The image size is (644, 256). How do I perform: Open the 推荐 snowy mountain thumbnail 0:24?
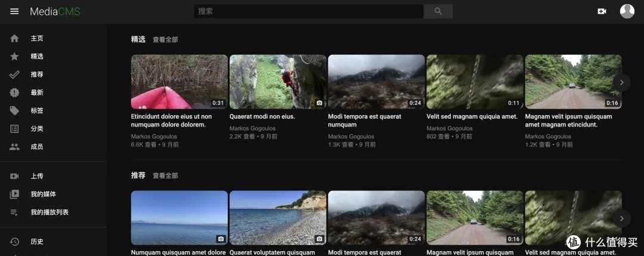[x=376, y=218]
